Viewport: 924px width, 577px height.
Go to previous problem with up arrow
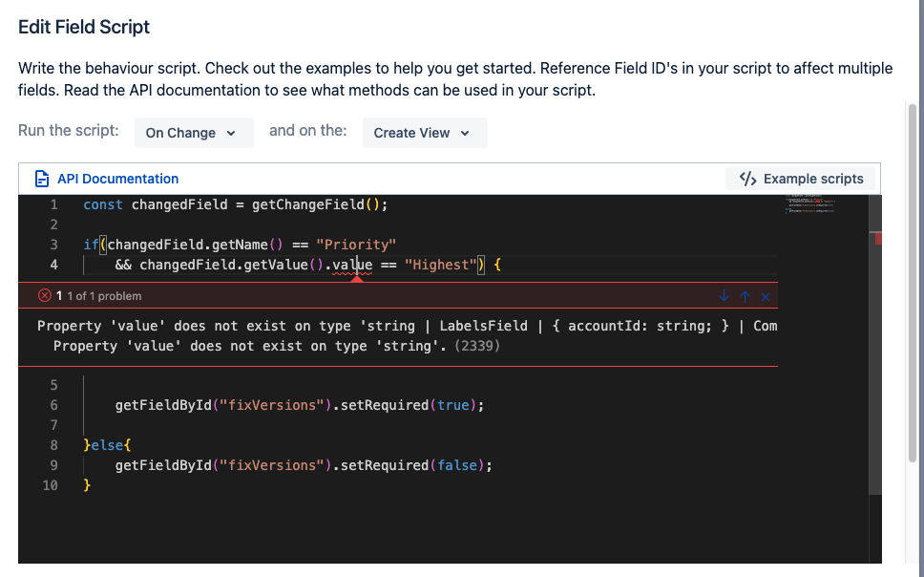click(x=745, y=296)
